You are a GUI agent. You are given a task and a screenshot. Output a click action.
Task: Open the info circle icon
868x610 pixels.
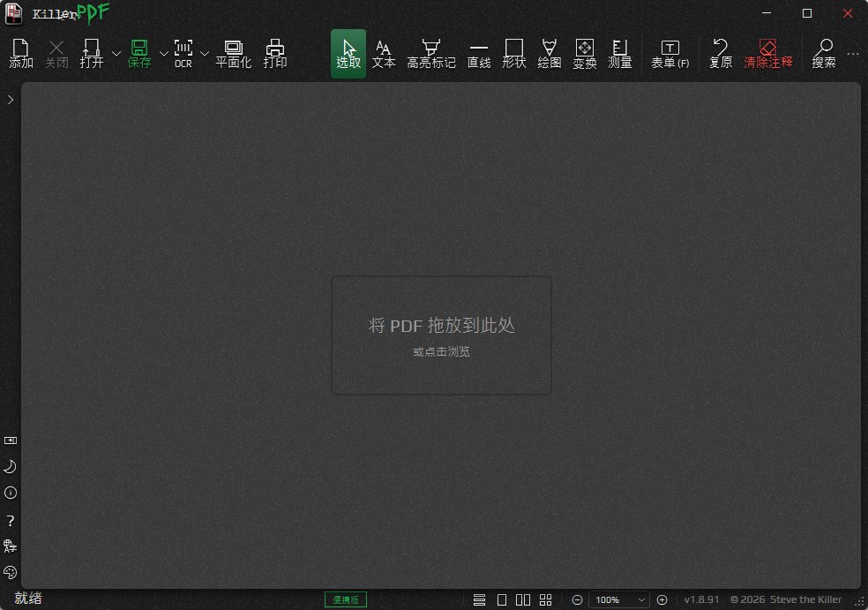11,493
